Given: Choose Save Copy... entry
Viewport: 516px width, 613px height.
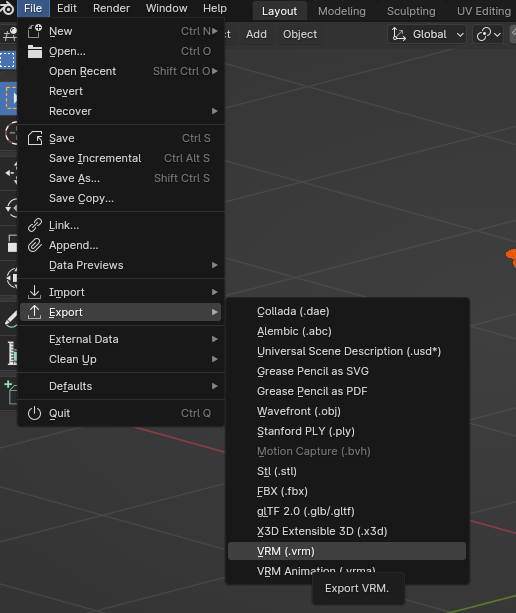Looking at the screenshot, I should (121, 199).
